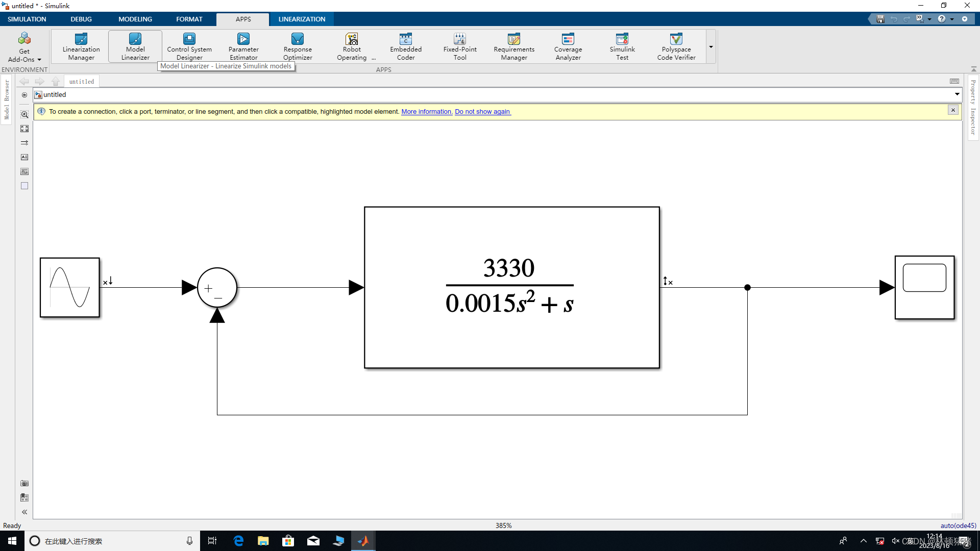Click the Do not show again link
The height and width of the screenshot is (551, 980).
[482, 112]
